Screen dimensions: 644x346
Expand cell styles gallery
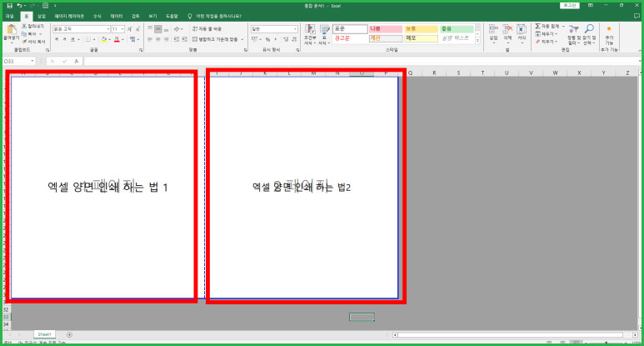(x=477, y=41)
